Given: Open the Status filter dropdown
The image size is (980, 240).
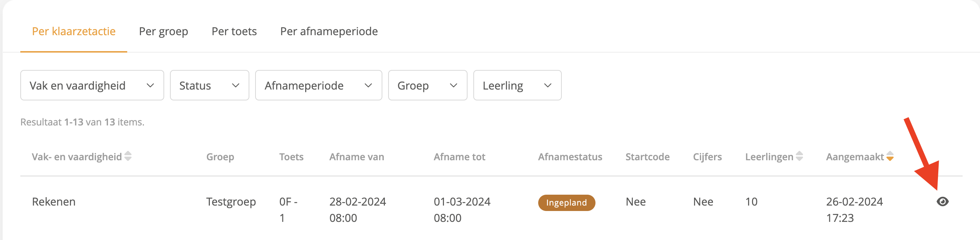Looking at the screenshot, I should [x=209, y=85].
